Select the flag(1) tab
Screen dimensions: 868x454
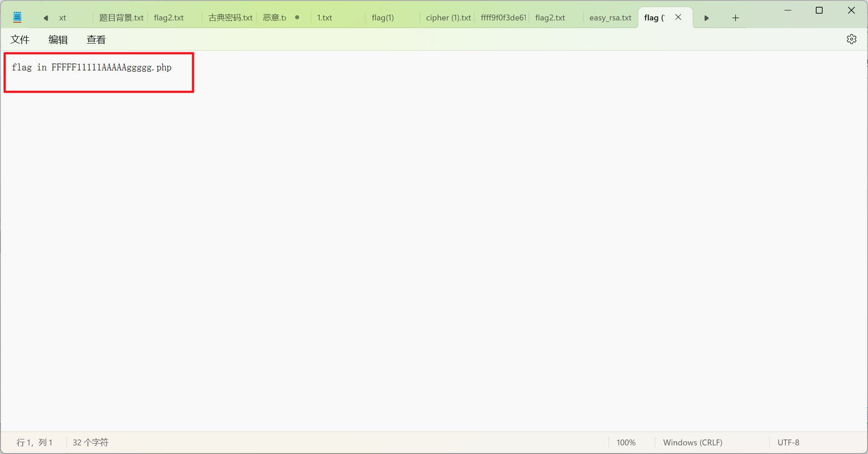click(x=393, y=18)
